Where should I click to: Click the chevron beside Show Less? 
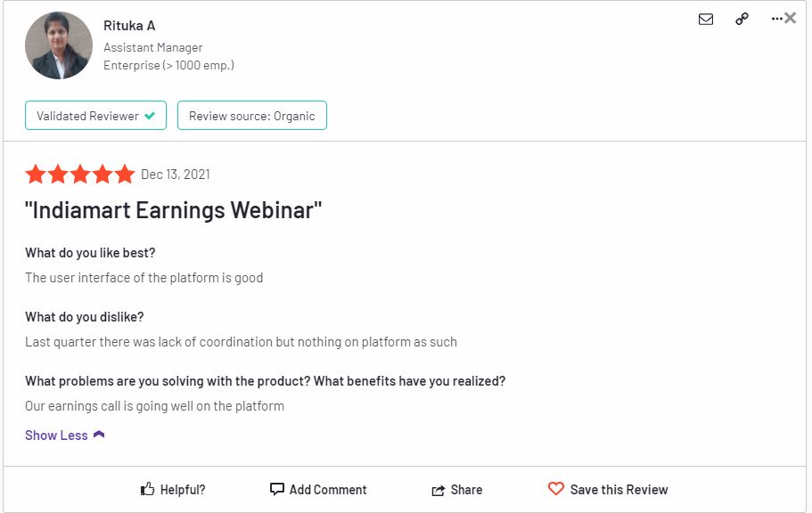click(99, 435)
